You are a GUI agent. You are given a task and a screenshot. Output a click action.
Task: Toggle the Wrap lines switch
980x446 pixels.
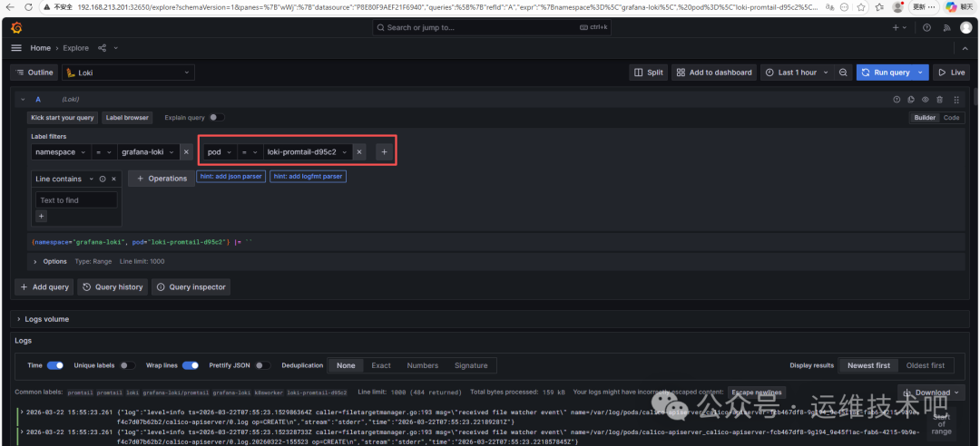[191, 365]
